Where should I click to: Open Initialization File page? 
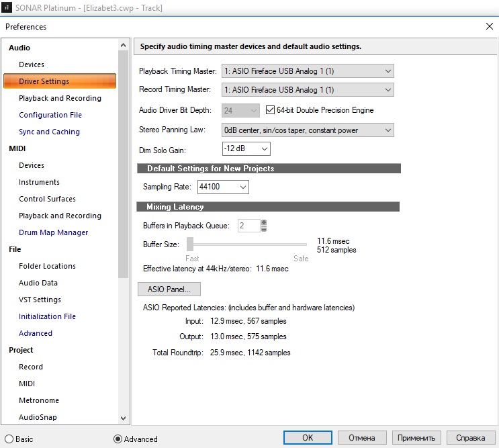pyautogui.click(x=47, y=316)
